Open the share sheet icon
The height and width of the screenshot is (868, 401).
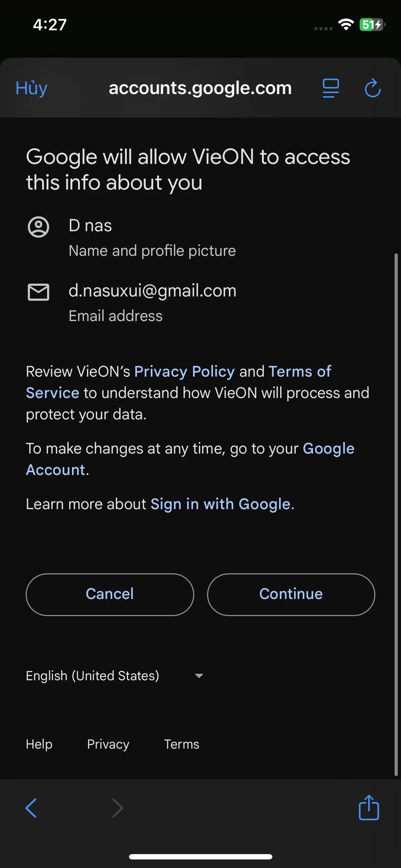[369, 808]
